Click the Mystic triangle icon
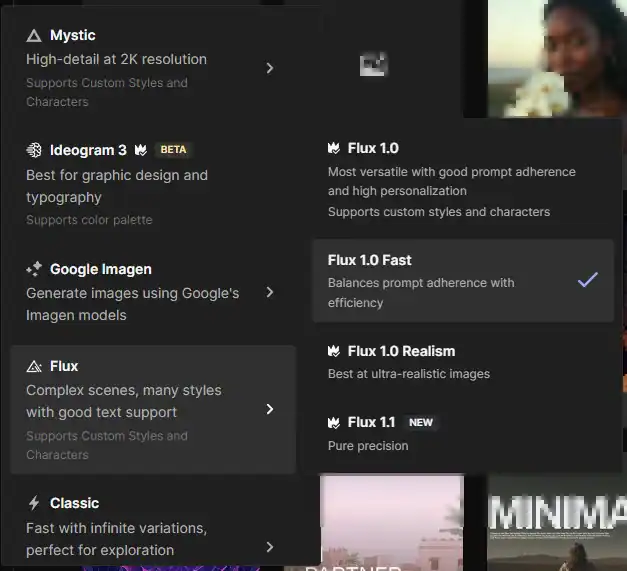This screenshot has height=571, width=627. pos(34,36)
